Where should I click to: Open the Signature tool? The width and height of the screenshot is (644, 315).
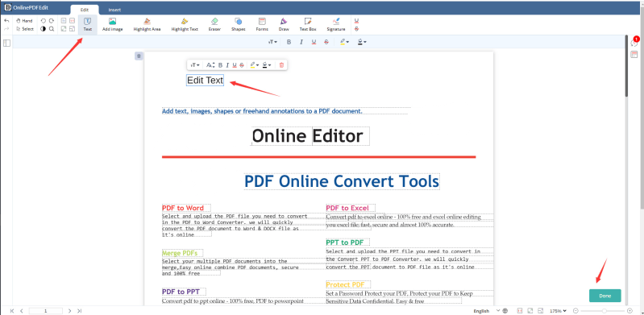coord(336,25)
